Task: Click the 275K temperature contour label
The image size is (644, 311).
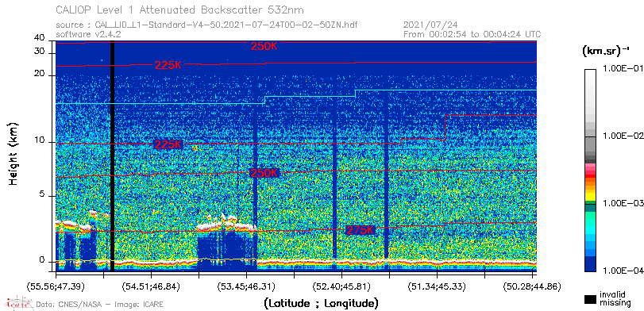Action: point(361,230)
